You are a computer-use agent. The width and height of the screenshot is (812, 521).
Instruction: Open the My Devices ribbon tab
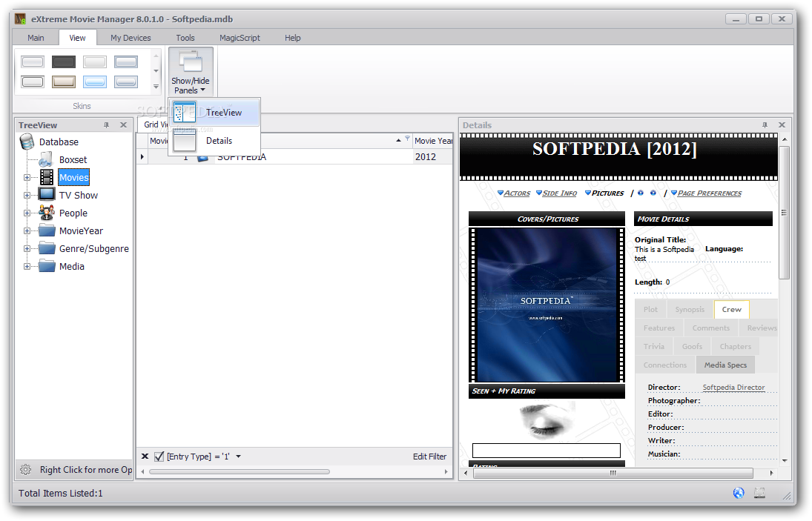click(x=131, y=38)
